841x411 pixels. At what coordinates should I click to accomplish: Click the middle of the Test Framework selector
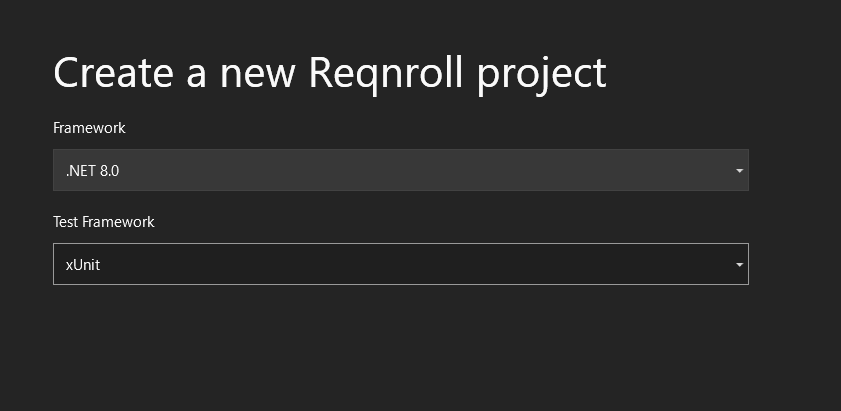click(400, 264)
